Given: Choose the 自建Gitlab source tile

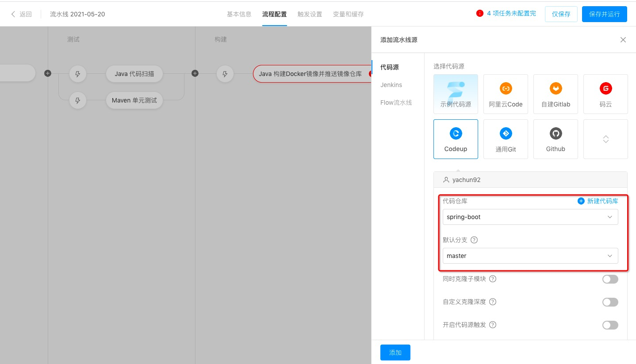Looking at the screenshot, I should (556, 94).
